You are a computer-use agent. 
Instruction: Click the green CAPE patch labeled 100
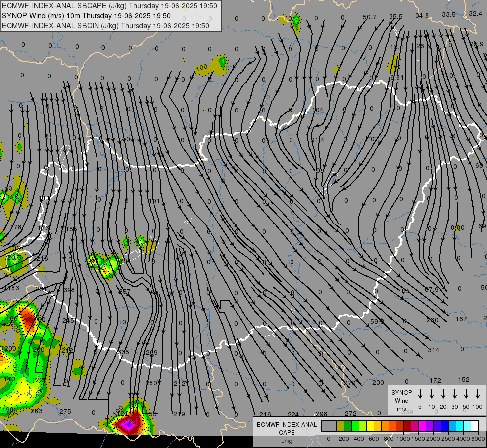point(211,66)
